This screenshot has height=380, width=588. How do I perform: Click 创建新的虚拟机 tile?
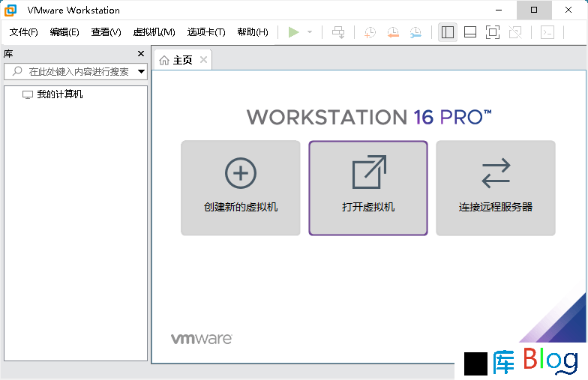click(240, 187)
